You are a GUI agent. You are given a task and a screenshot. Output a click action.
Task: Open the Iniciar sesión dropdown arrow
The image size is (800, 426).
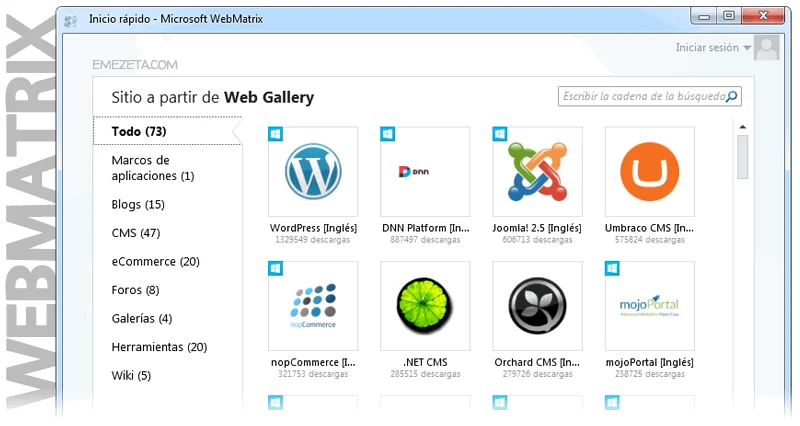[747, 48]
